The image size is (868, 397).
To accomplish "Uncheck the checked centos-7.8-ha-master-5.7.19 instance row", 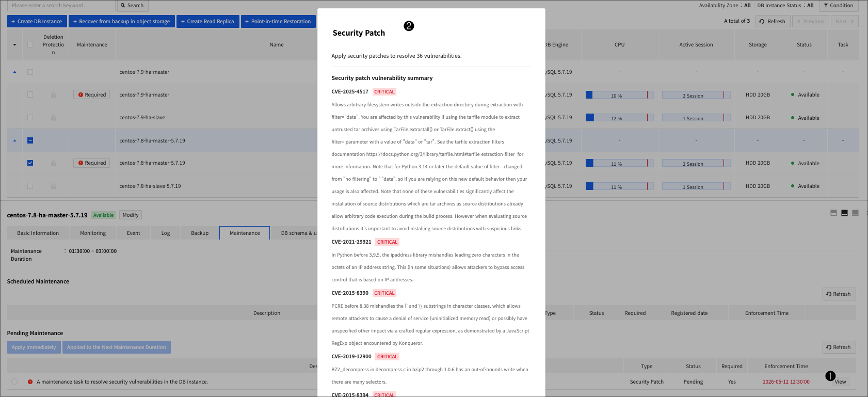I will click(30, 163).
